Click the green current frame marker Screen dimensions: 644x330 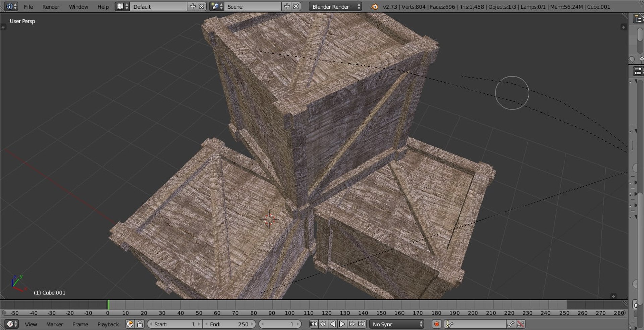tap(108, 304)
